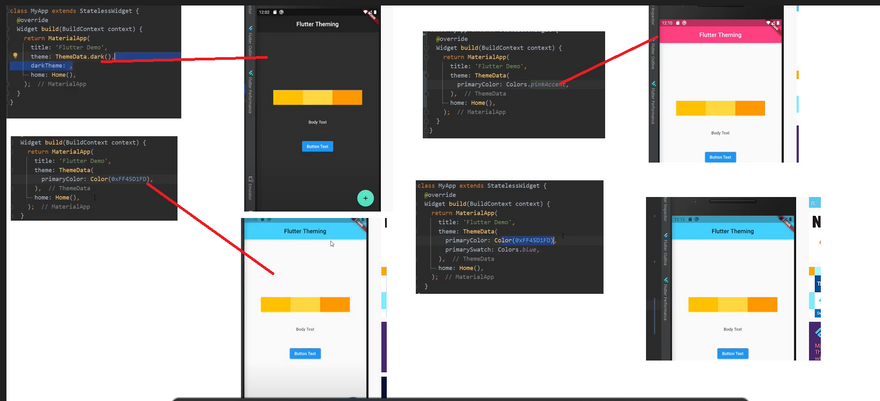
Task: Tap the floating plus button in dark emulator
Action: pyautogui.click(x=365, y=198)
